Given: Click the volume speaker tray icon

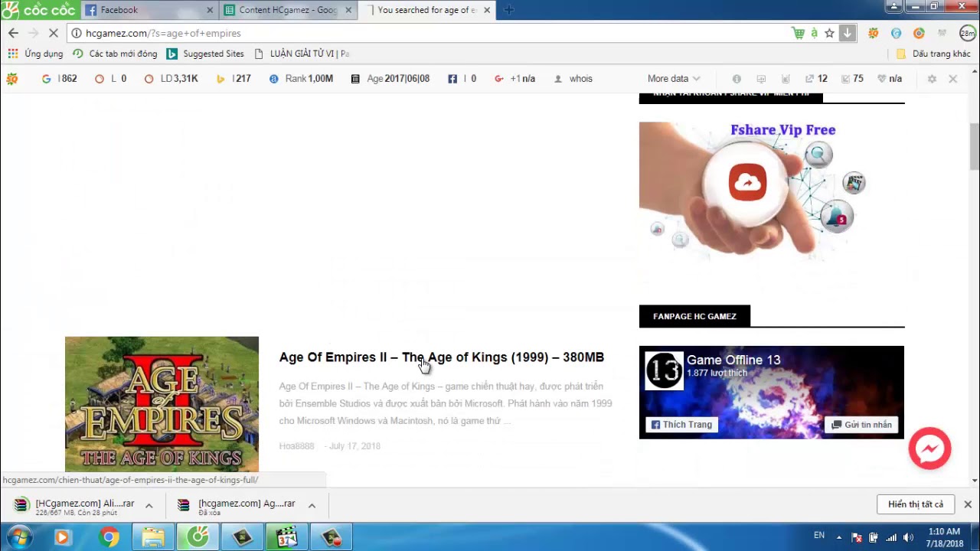Looking at the screenshot, I should (908, 537).
